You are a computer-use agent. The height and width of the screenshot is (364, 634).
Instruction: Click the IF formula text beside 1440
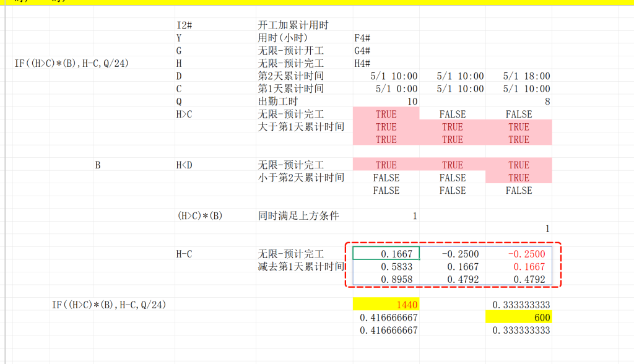[109, 305]
